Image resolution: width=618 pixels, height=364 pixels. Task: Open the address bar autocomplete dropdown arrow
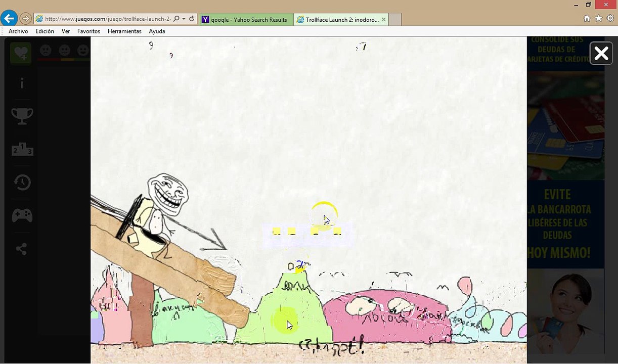184,19
